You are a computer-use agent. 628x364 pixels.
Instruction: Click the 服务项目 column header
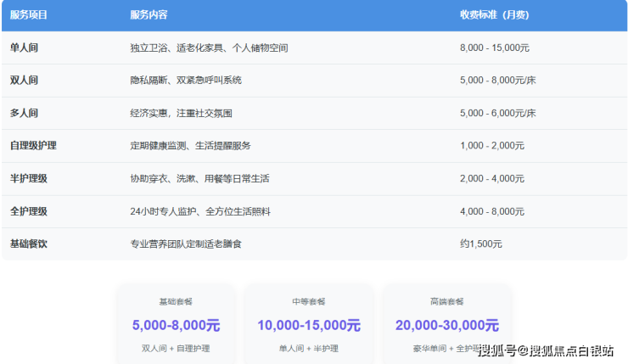(29, 15)
